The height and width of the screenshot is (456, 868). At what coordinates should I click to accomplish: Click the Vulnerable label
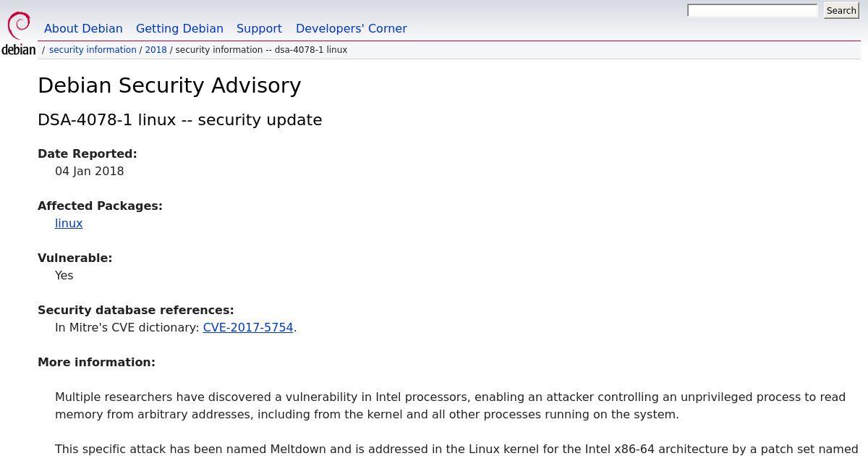pos(75,258)
